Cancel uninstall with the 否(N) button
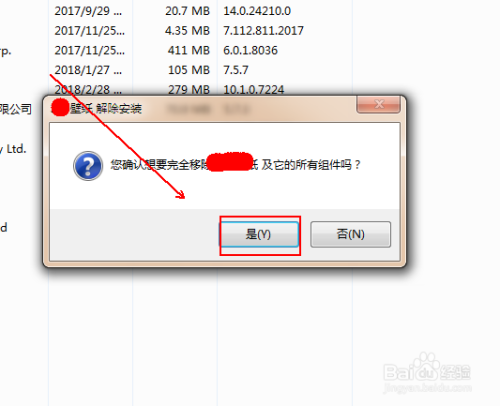The width and height of the screenshot is (500, 406). point(350,234)
